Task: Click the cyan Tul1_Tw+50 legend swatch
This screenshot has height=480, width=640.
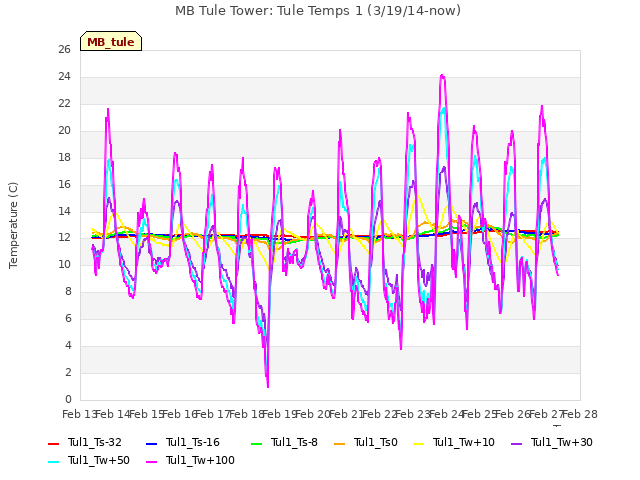Action: tap(53, 461)
